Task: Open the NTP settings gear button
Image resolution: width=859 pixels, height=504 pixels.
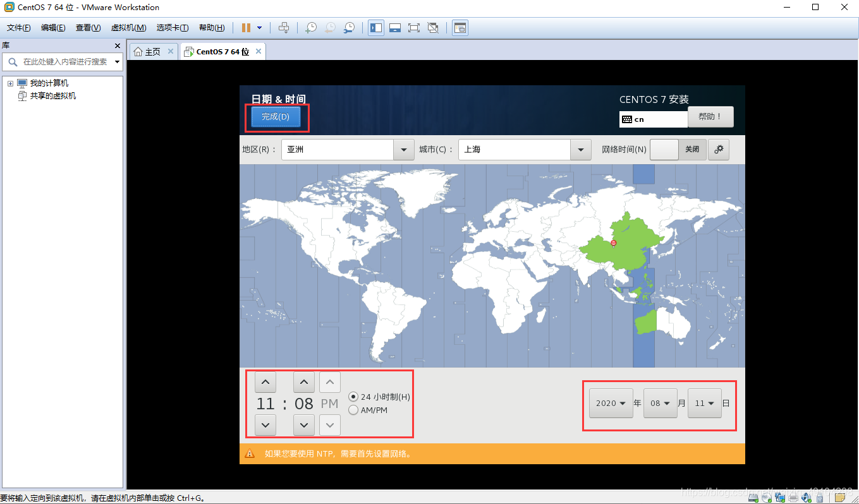Action: (719, 150)
